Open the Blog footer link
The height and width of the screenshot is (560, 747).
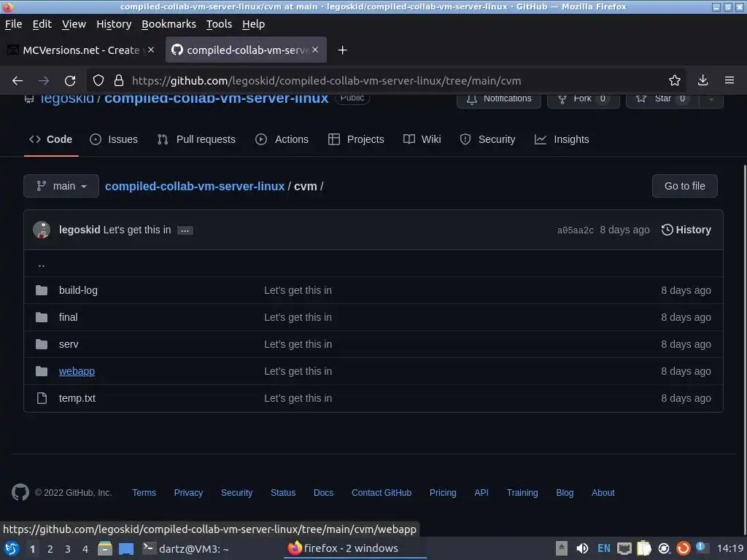(x=565, y=493)
